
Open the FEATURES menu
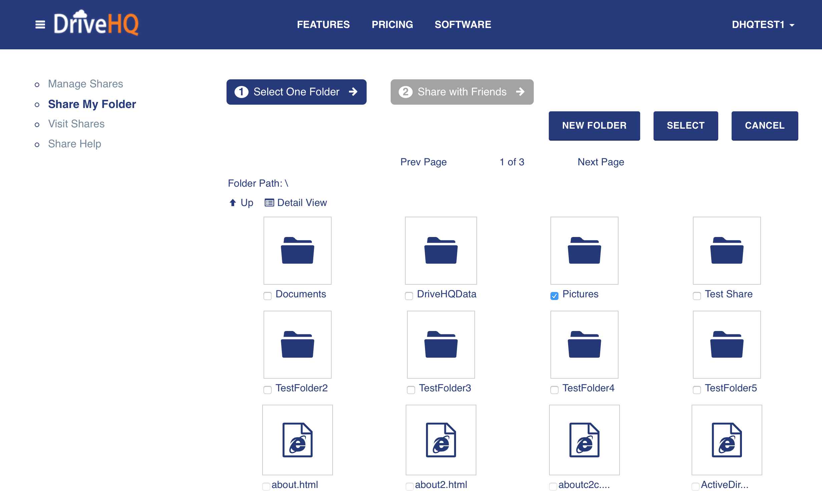pyautogui.click(x=323, y=25)
